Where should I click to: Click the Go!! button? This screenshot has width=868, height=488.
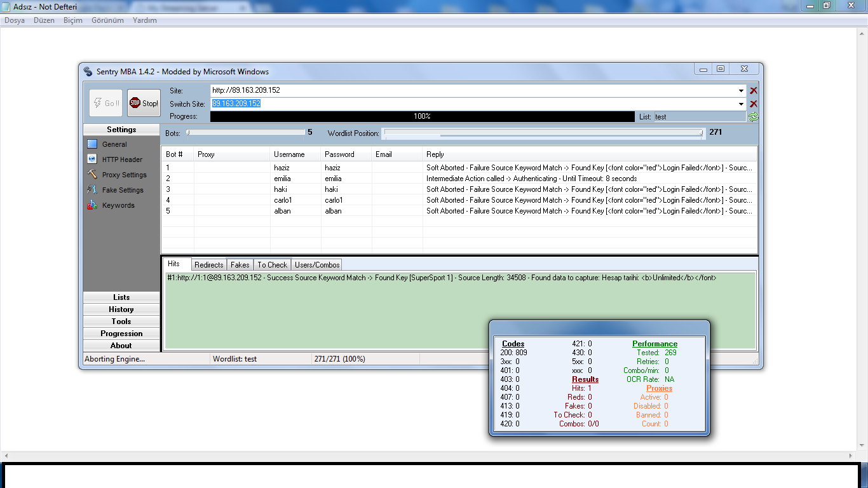[x=105, y=103]
